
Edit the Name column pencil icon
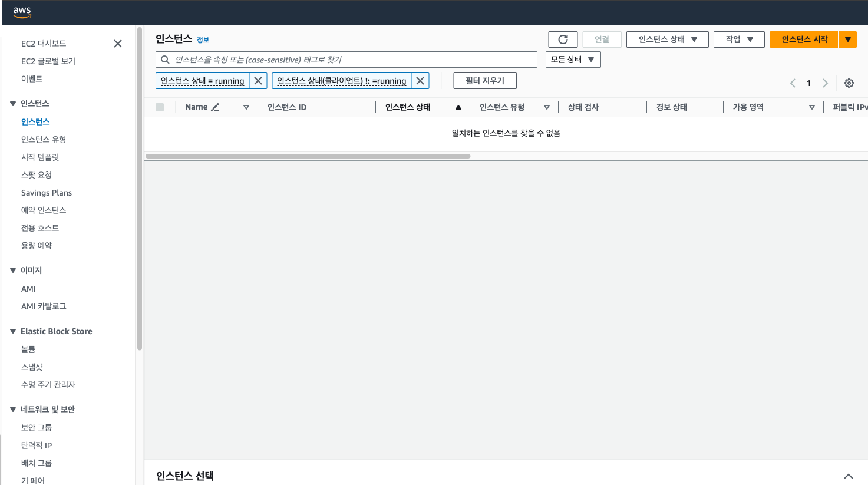(x=215, y=107)
